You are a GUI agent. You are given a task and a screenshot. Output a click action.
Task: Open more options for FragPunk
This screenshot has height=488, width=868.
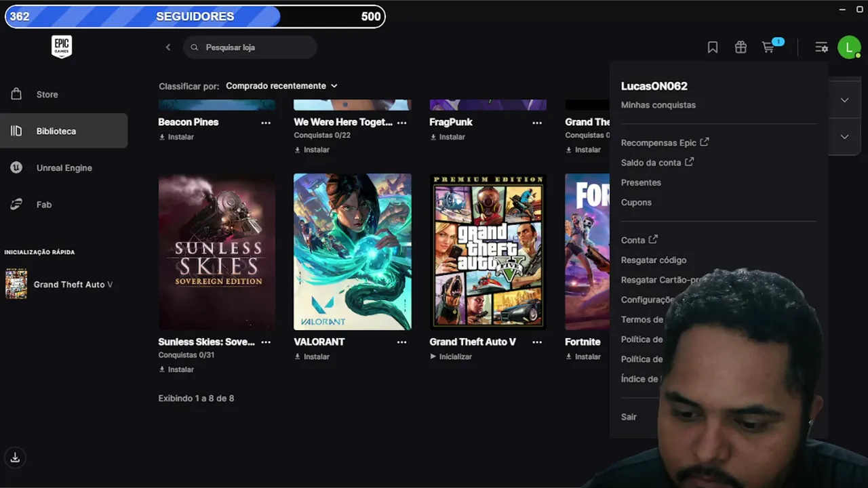(537, 123)
